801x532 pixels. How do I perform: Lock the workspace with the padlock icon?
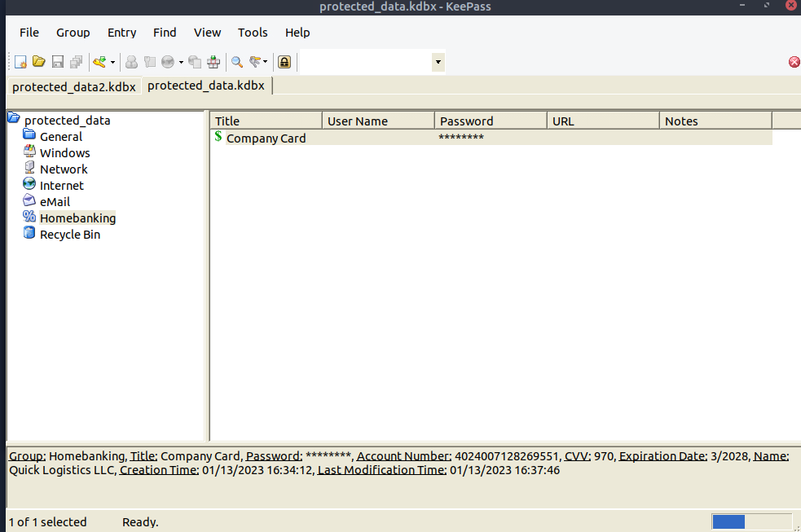[284, 62]
